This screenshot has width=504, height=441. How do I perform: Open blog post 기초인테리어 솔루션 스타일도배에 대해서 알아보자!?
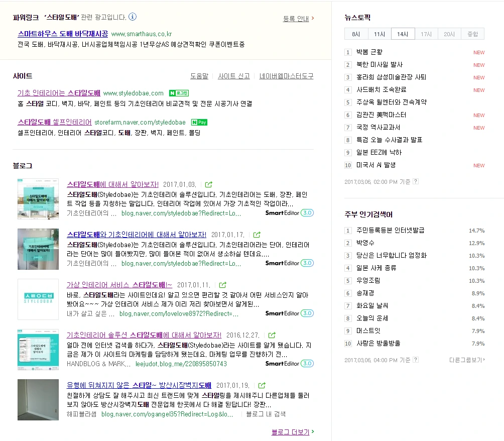144,335
